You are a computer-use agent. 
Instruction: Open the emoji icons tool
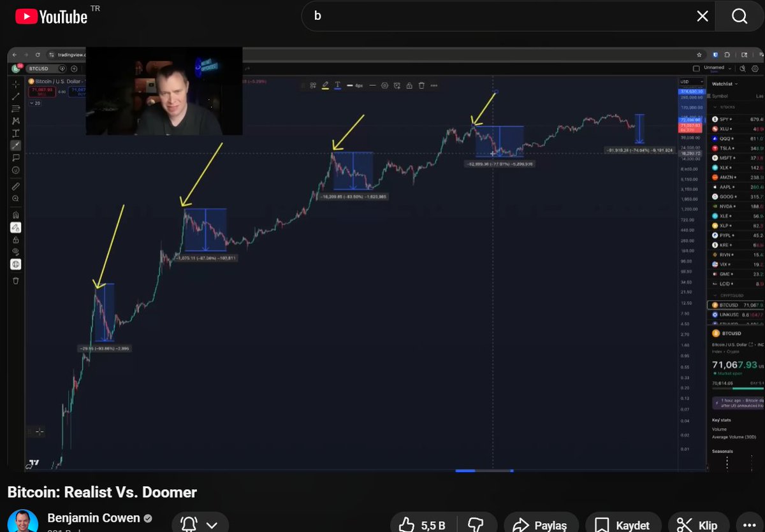point(16,170)
